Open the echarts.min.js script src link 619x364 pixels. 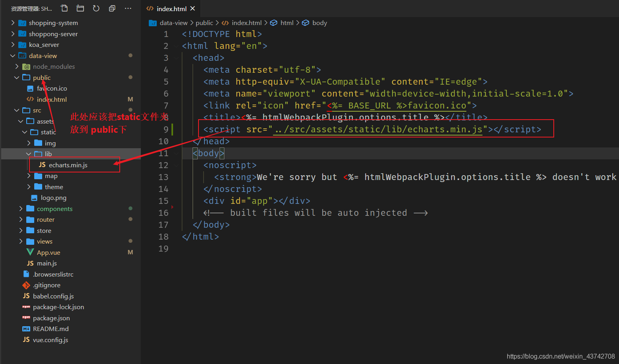click(378, 130)
